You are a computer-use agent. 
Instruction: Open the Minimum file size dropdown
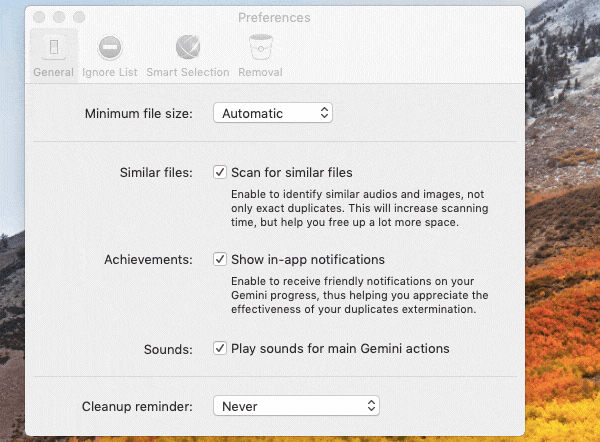coord(273,113)
